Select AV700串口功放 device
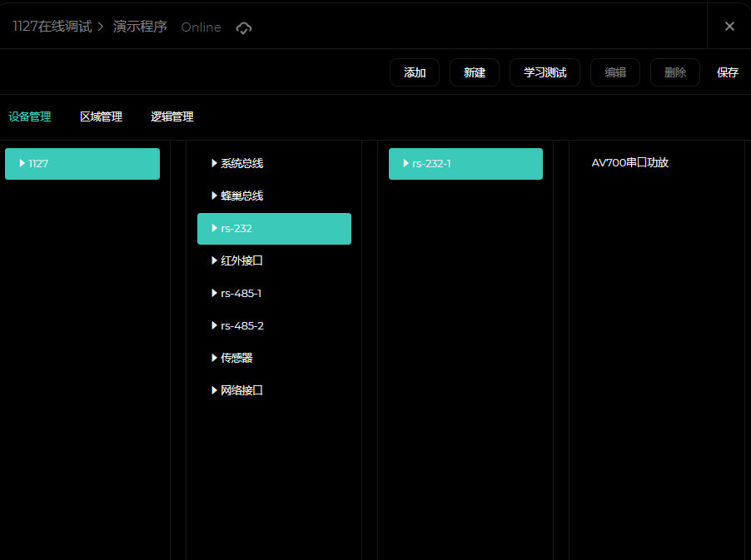The width and height of the screenshot is (751, 560). (x=629, y=163)
